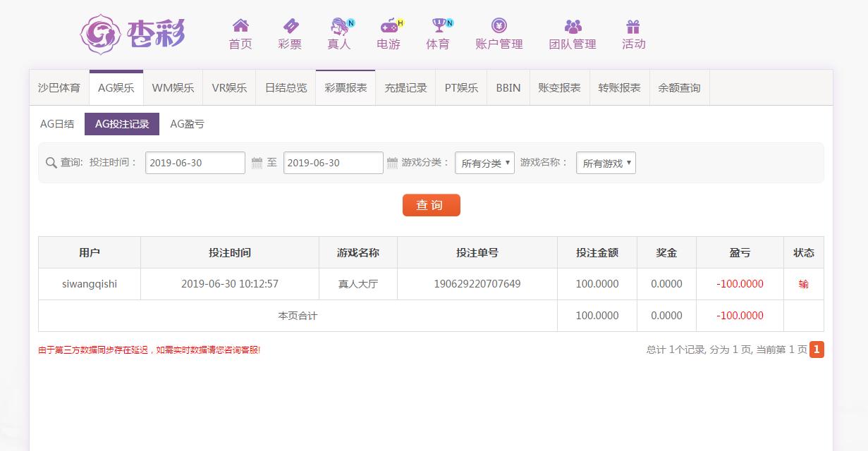Viewport: 868px width, 451px height.
Task: Open the 真人 live casino icon
Action: click(x=340, y=25)
